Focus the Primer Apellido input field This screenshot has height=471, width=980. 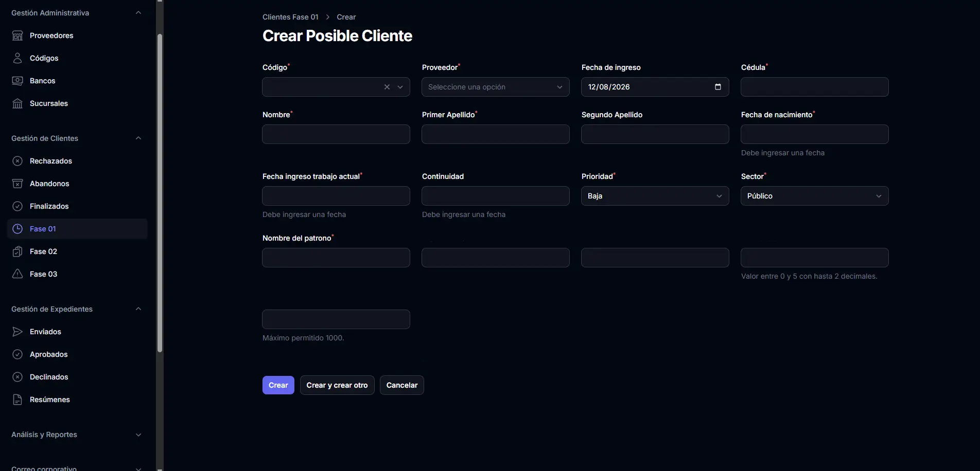(x=496, y=134)
